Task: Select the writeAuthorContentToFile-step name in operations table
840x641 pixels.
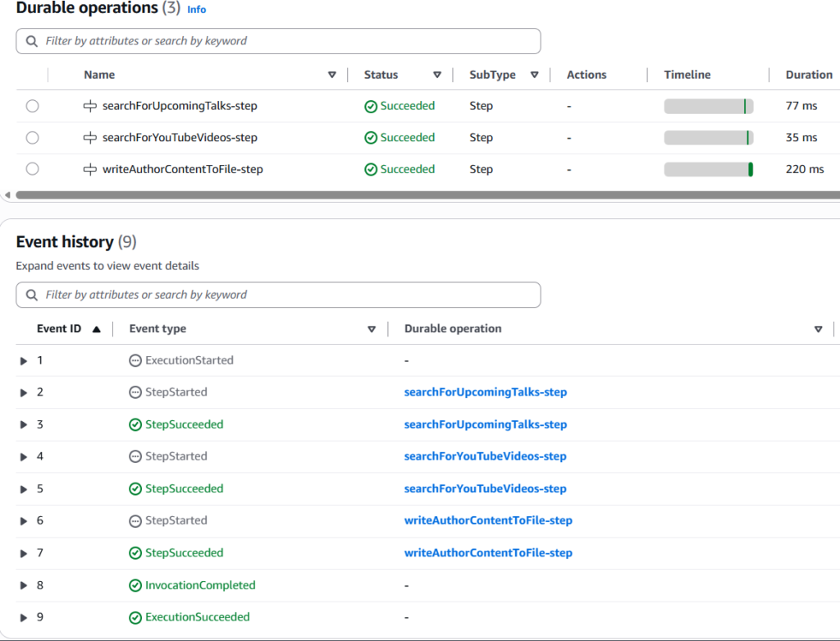Action: click(183, 169)
